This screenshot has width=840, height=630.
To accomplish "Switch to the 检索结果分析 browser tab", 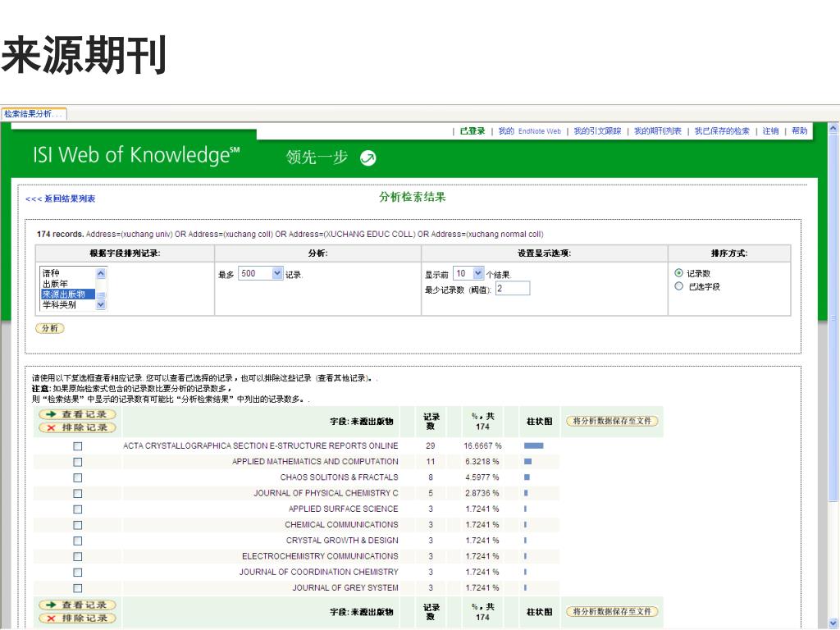I will pos(33,114).
